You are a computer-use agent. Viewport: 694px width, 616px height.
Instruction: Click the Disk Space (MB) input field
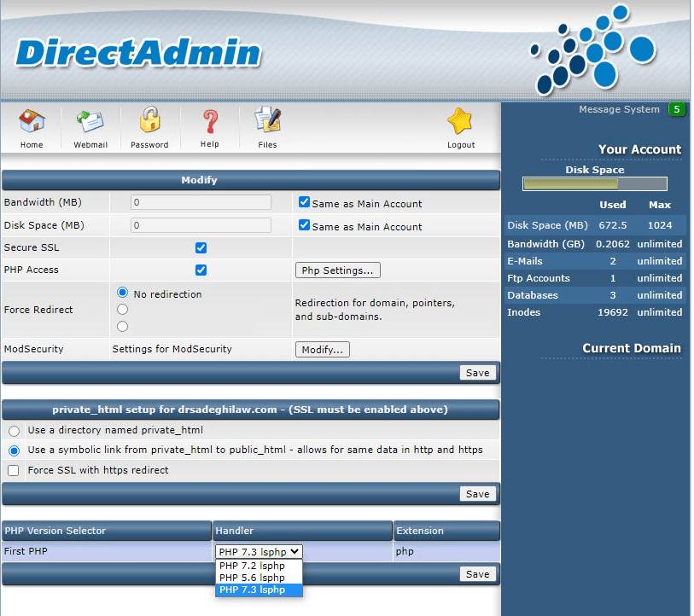(201, 226)
